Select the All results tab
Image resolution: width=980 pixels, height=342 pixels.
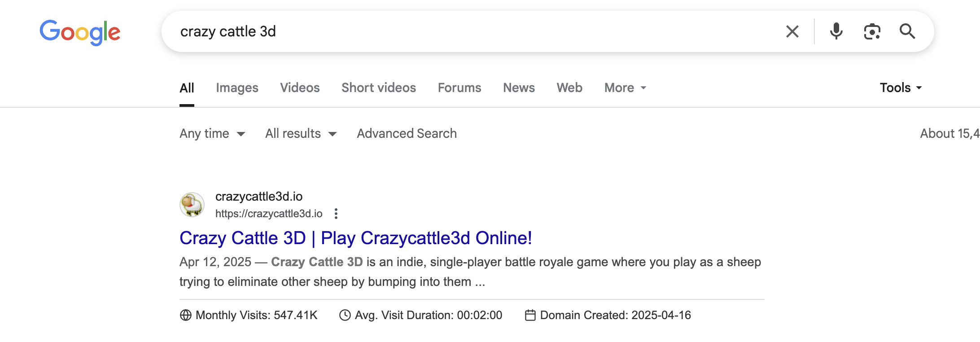(x=187, y=88)
